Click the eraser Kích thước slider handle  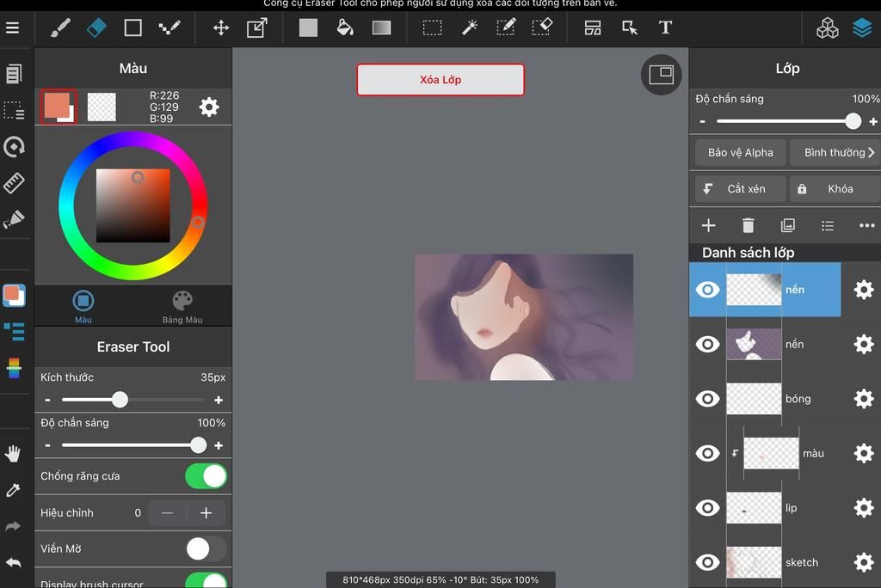[x=120, y=400]
